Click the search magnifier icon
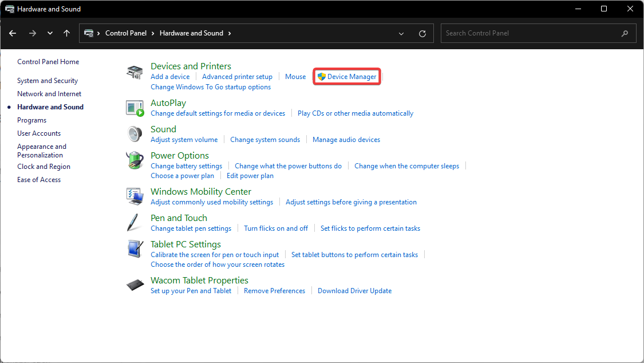The image size is (644, 363). pyautogui.click(x=625, y=34)
